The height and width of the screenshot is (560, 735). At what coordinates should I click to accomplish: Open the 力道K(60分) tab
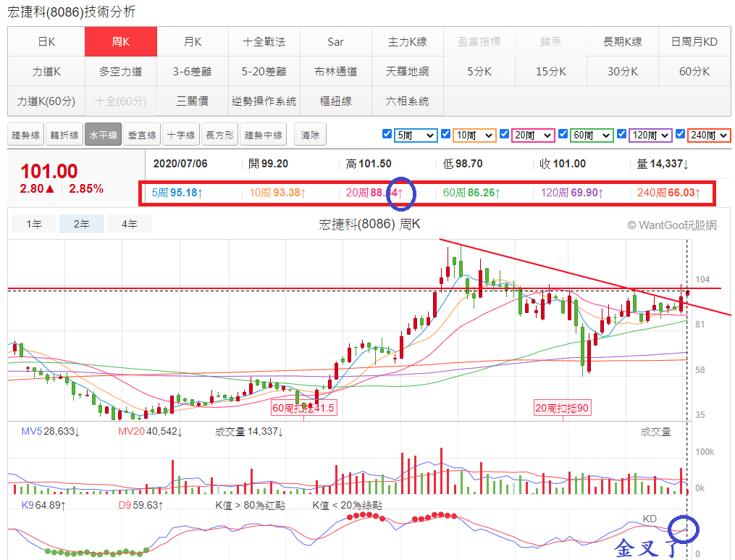pyautogui.click(x=46, y=101)
